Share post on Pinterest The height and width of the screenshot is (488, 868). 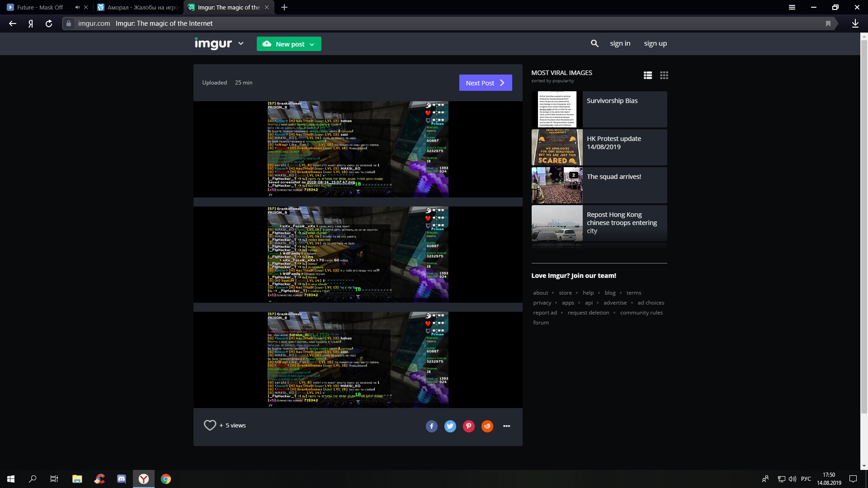pyautogui.click(x=468, y=426)
